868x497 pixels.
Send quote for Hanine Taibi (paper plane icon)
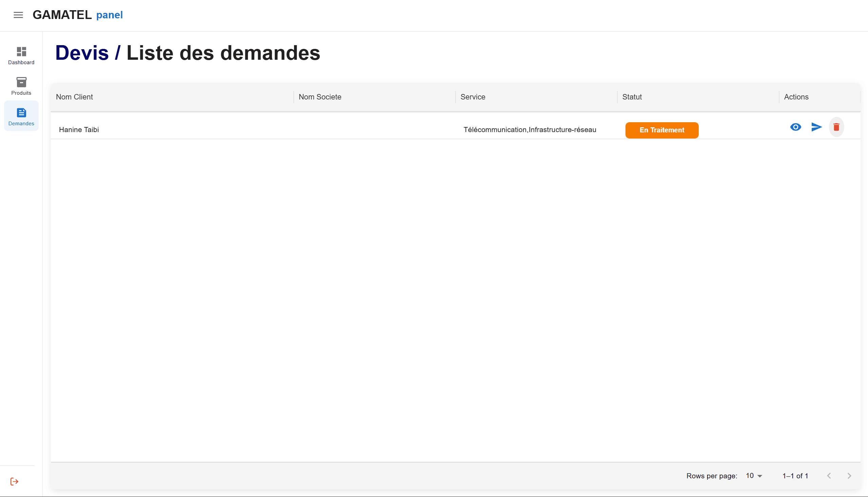[816, 127]
